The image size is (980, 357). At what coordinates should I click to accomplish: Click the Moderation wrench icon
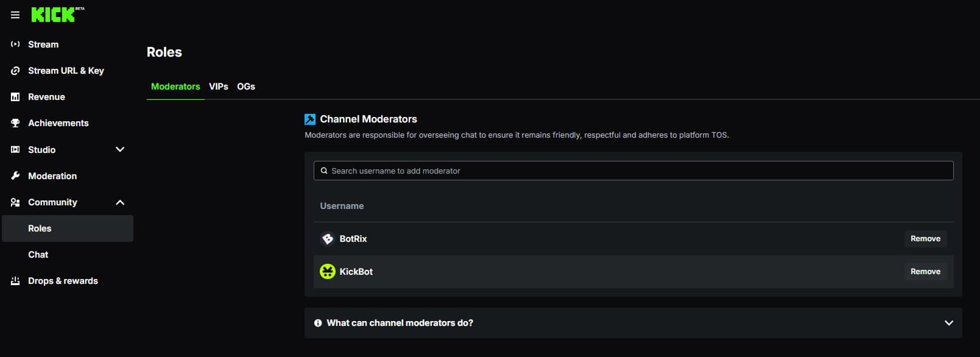[15, 176]
